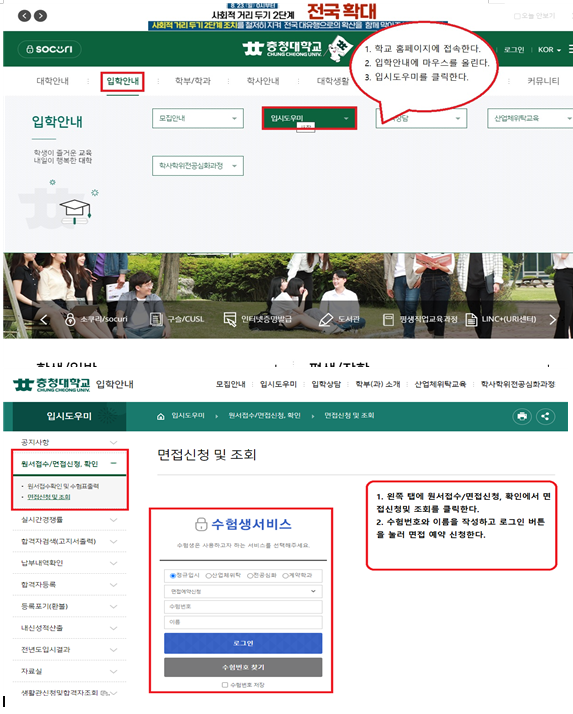This screenshot has width=573, height=714.
Task: Click into the 이름 input field
Action: click(243, 622)
